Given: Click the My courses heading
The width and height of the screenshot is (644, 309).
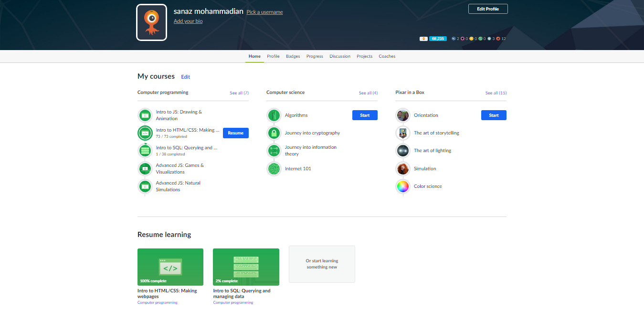Looking at the screenshot, I should (156, 76).
